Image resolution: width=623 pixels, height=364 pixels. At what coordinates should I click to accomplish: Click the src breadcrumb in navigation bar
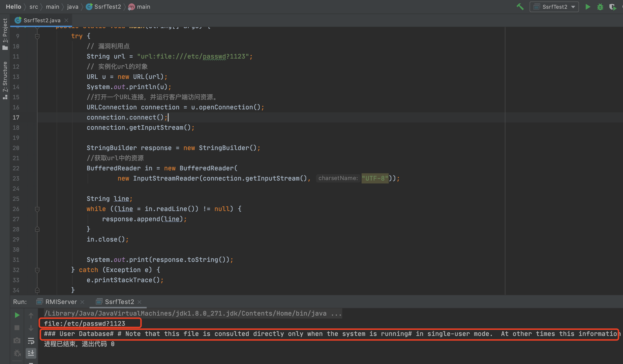point(34,7)
